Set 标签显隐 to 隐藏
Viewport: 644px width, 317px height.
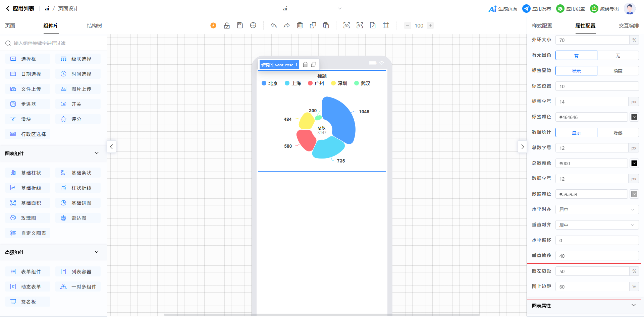[x=618, y=71]
